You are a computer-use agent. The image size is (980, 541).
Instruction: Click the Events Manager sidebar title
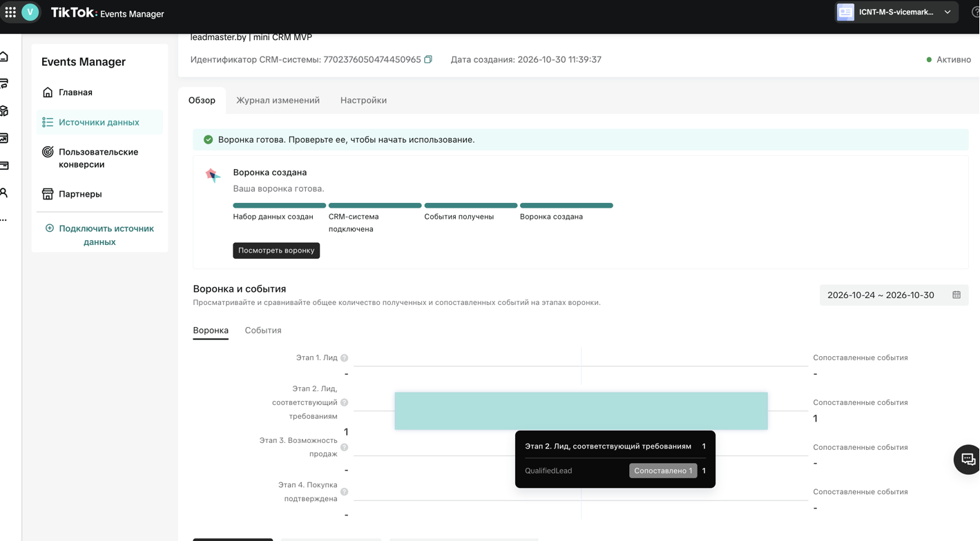pyautogui.click(x=84, y=61)
